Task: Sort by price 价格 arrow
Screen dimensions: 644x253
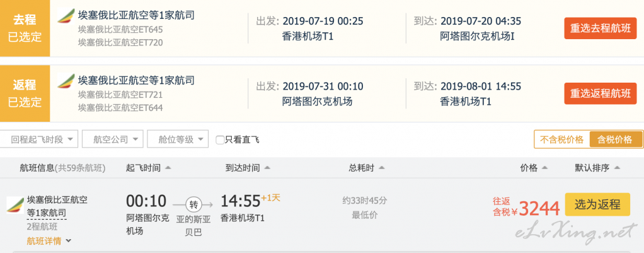Action: 545,168
